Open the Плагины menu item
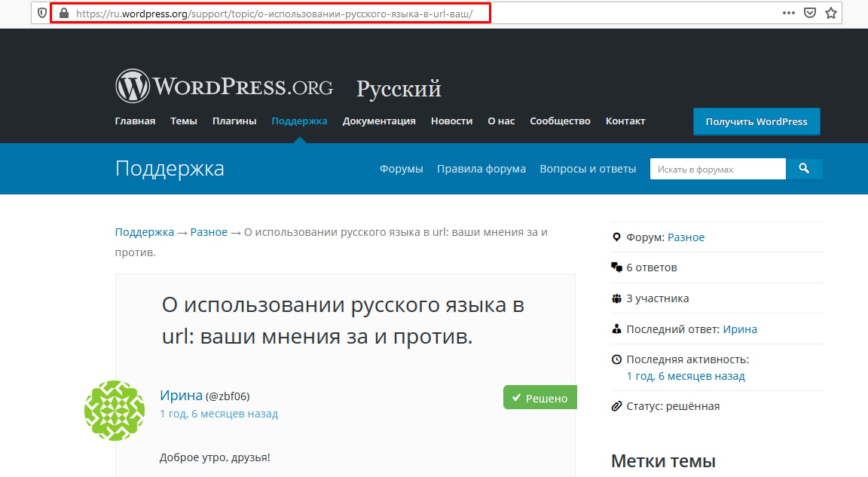Viewport: 868px width, 477px height. pyautogui.click(x=234, y=121)
